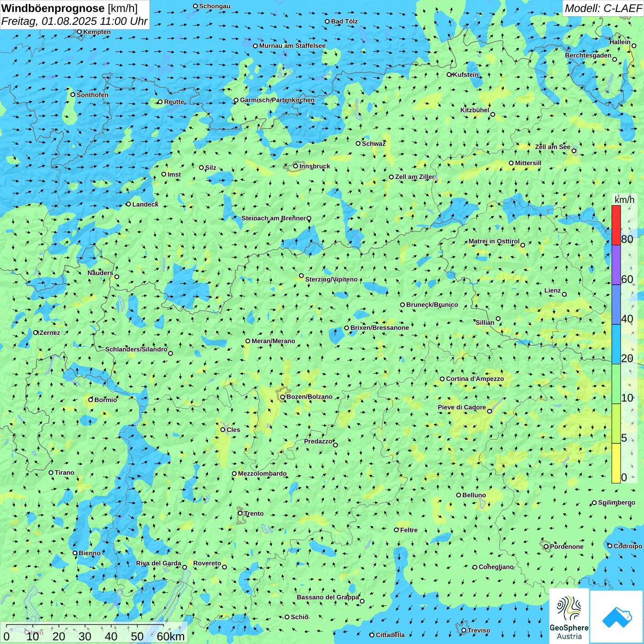Click the Lienz city label
This screenshot has height=644, width=644.
tap(552, 290)
